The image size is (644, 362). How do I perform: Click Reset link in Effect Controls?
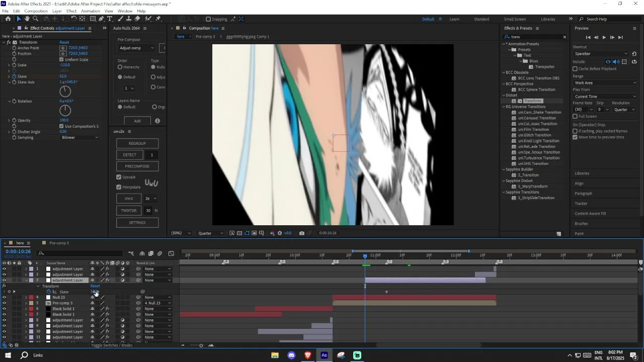[64, 42]
